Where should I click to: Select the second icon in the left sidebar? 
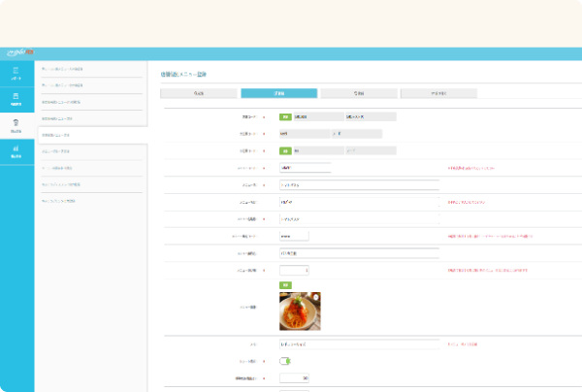coord(16,99)
